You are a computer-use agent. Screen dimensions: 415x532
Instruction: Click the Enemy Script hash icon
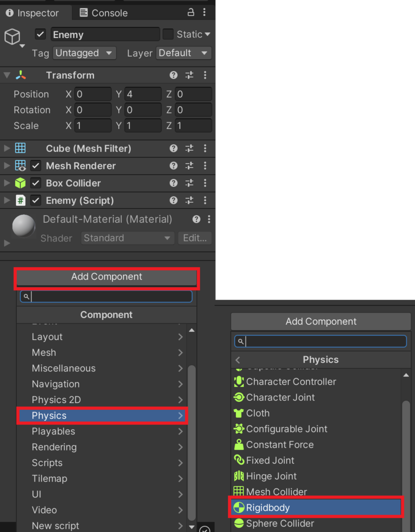point(20,200)
